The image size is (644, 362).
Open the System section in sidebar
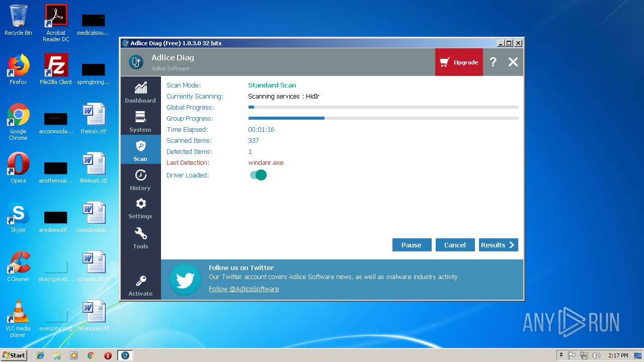pyautogui.click(x=140, y=121)
